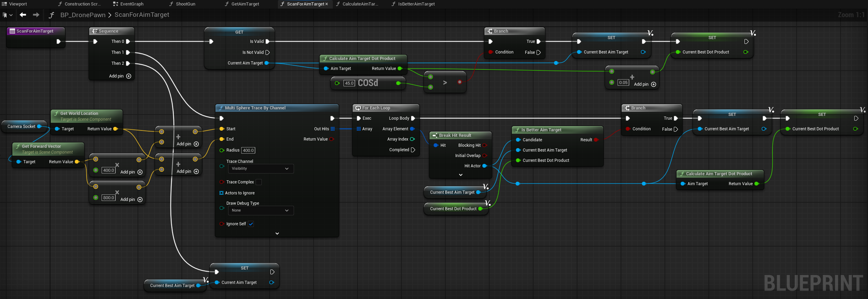Toggle the Trace Complex checkbox

tap(259, 182)
